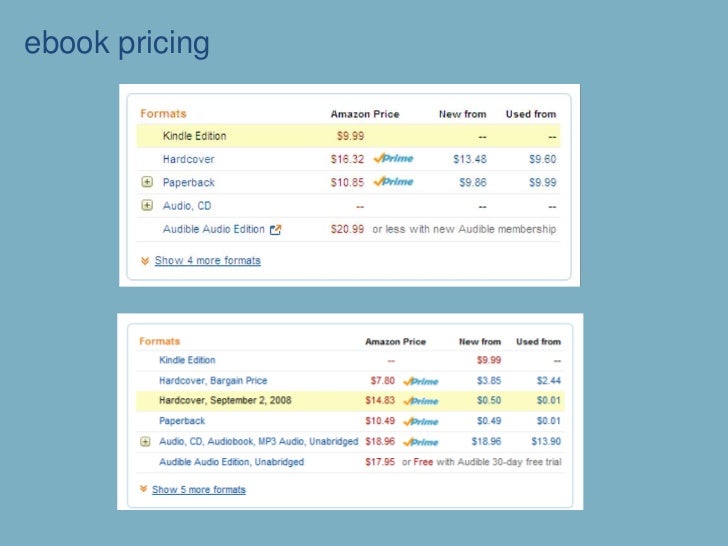Click the Show 4 more formats link
This screenshot has height=546, width=728.
(x=208, y=260)
